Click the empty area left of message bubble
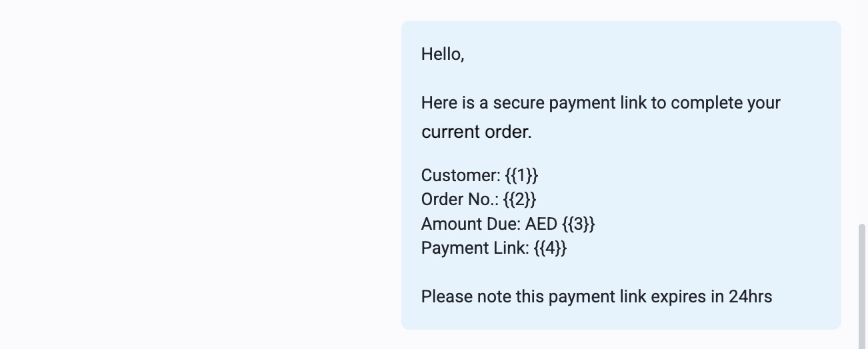 tap(200, 173)
